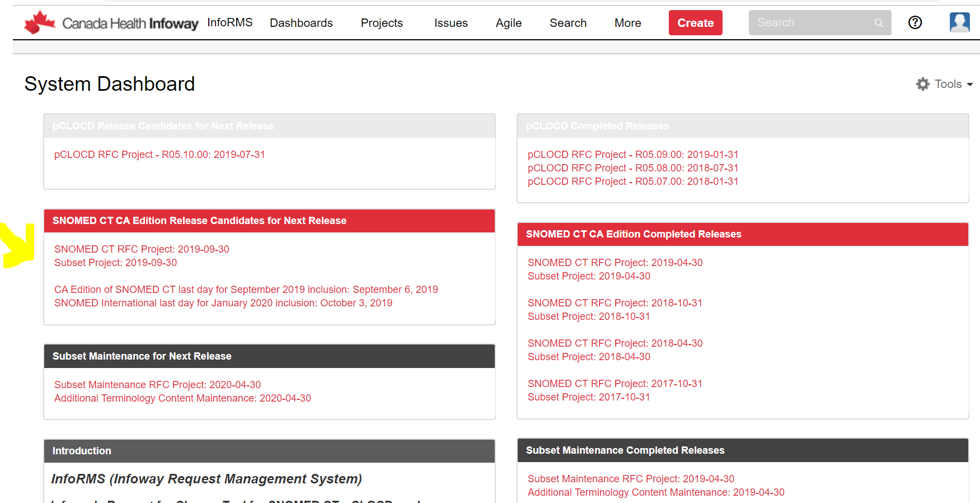Open Subset Maintenance RFC Project 2019-04-30

pos(631,479)
